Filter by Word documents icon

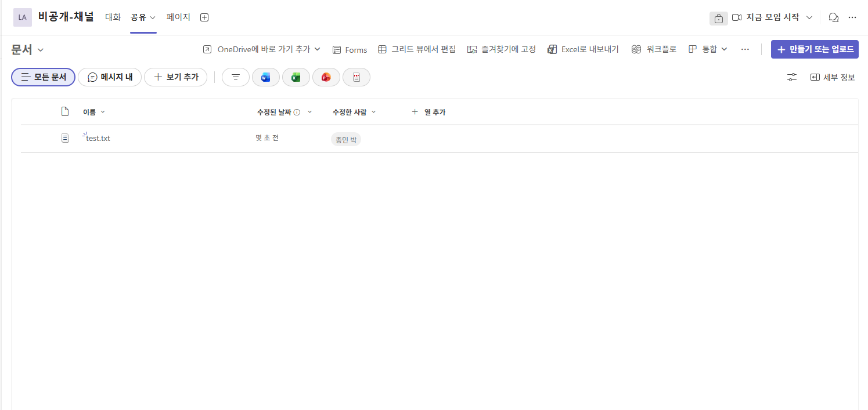click(266, 77)
